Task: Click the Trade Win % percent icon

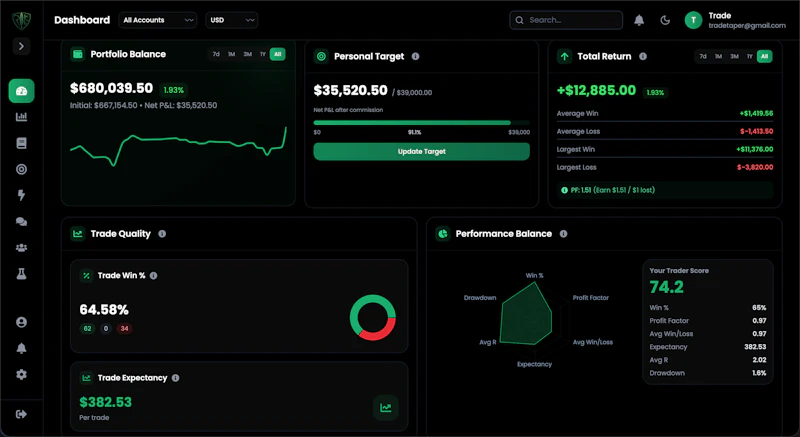Action: pos(86,276)
